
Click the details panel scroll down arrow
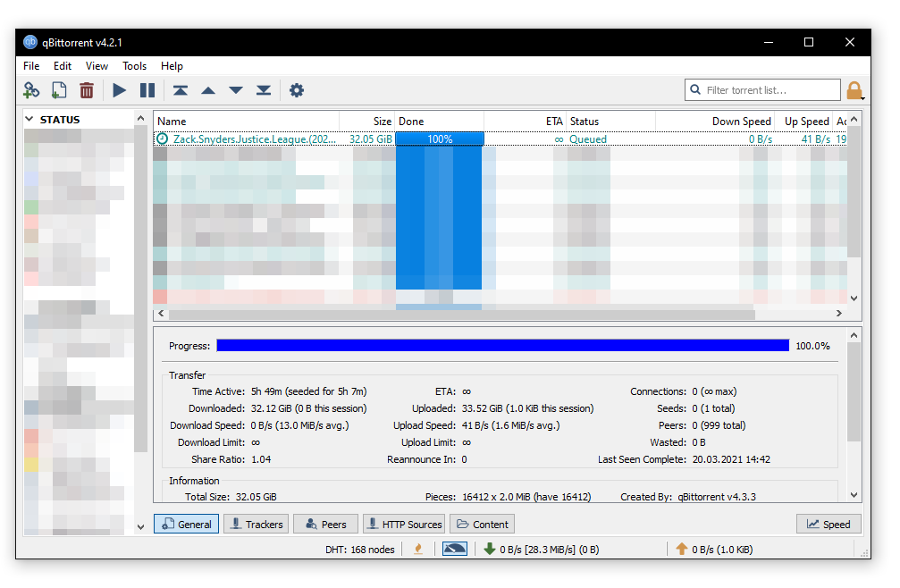coord(854,495)
